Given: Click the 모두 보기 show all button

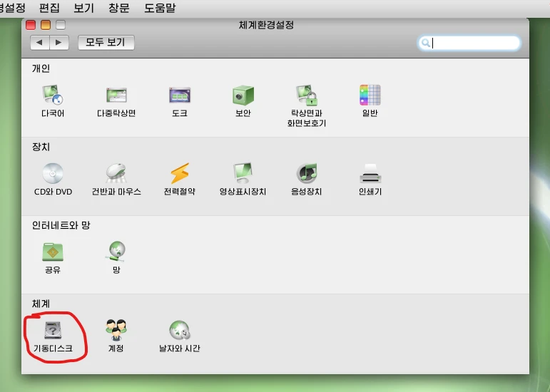Looking at the screenshot, I should click(x=106, y=42).
